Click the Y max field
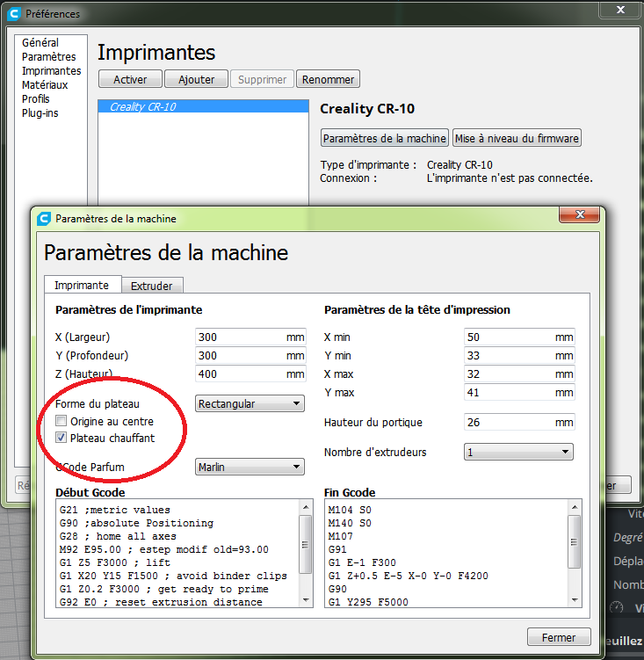This screenshot has height=660, width=644. point(519,392)
